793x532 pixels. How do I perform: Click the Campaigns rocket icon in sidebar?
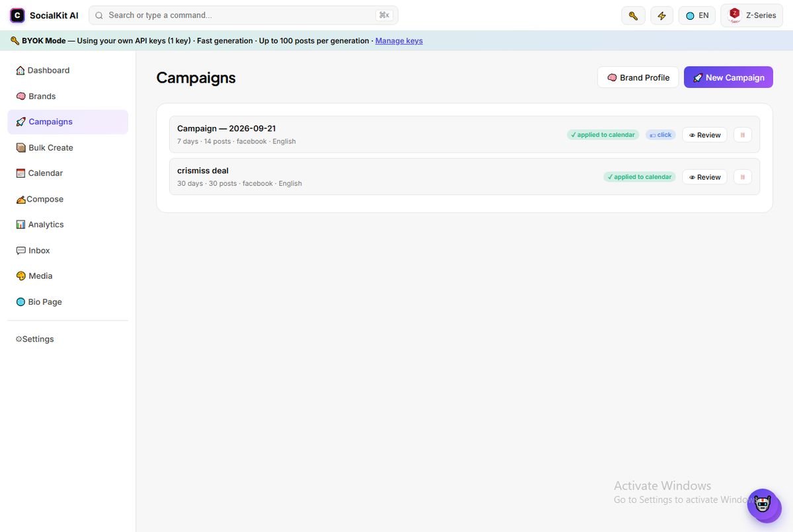tap(20, 122)
